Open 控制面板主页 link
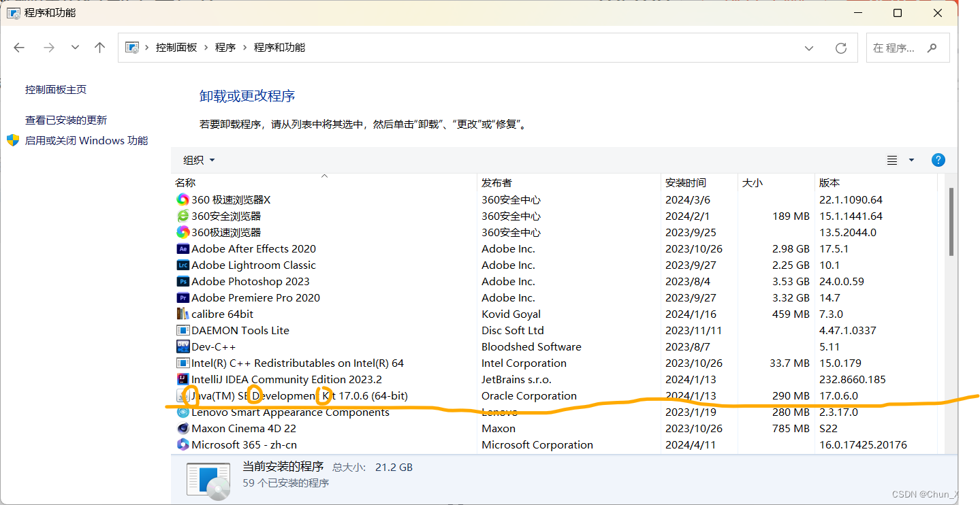This screenshot has width=980, height=505. (56, 90)
